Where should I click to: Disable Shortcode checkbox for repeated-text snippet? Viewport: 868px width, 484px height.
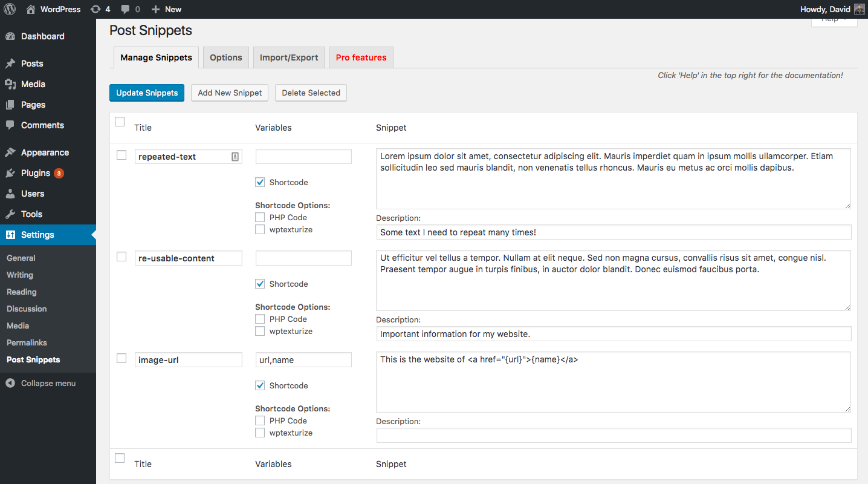point(260,182)
